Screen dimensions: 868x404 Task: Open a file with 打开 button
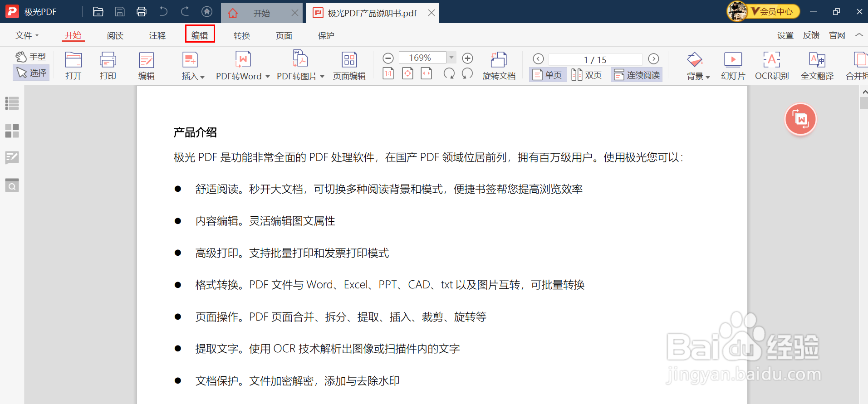pyautogui.click(x=73, y=66)
